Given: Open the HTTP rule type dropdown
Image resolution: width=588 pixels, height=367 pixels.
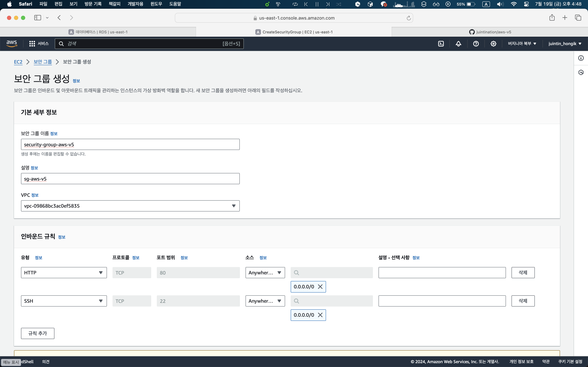Looking at the screenshot, I should [64, 273].
